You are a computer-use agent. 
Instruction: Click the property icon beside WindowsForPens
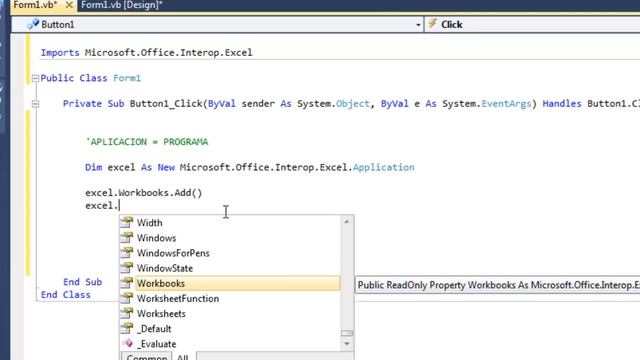pos(127,252)
